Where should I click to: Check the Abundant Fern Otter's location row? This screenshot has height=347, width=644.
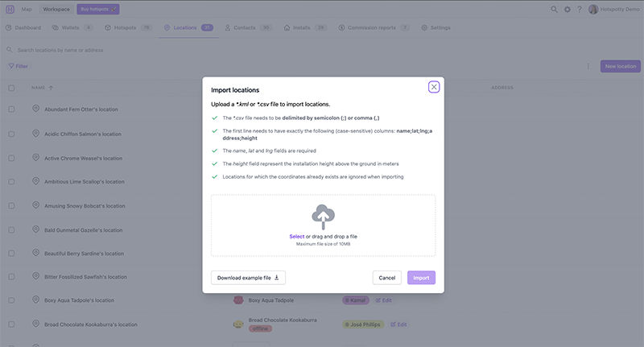click(11, 109)
